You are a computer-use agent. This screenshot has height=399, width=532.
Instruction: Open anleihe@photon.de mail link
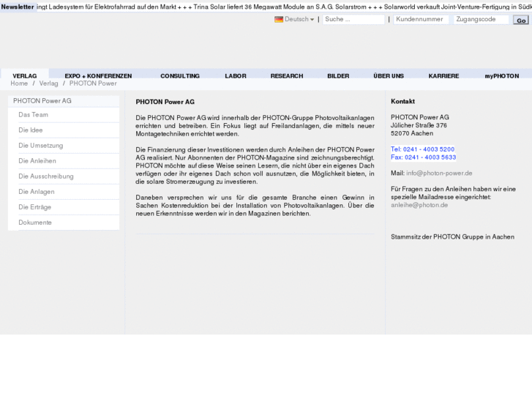point(419,205)
